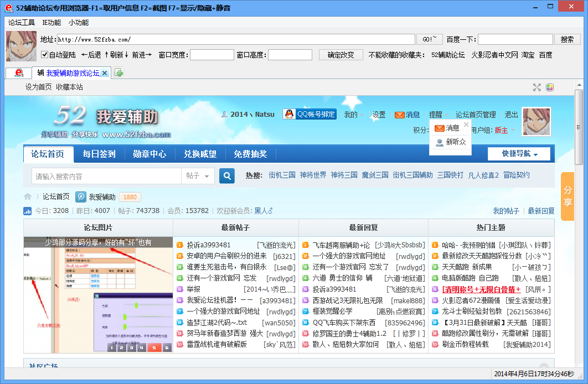Click the 我的帖子 link
This screenshot has height=384, width=588.
click(x=506, y=211)
